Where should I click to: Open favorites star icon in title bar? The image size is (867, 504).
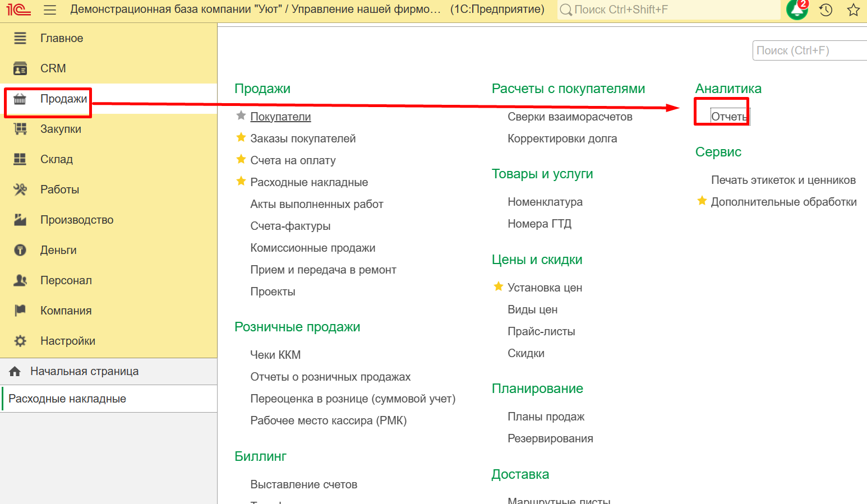coord(853,10)
